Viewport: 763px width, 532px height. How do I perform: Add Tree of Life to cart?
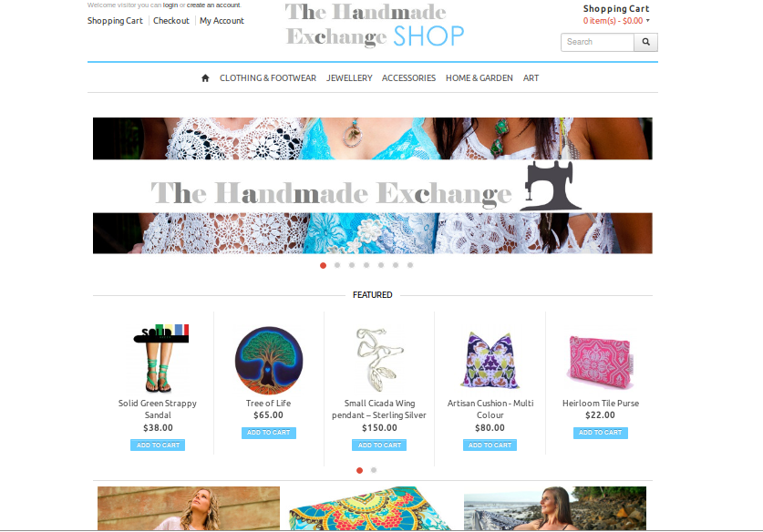[x=269, y=433]
